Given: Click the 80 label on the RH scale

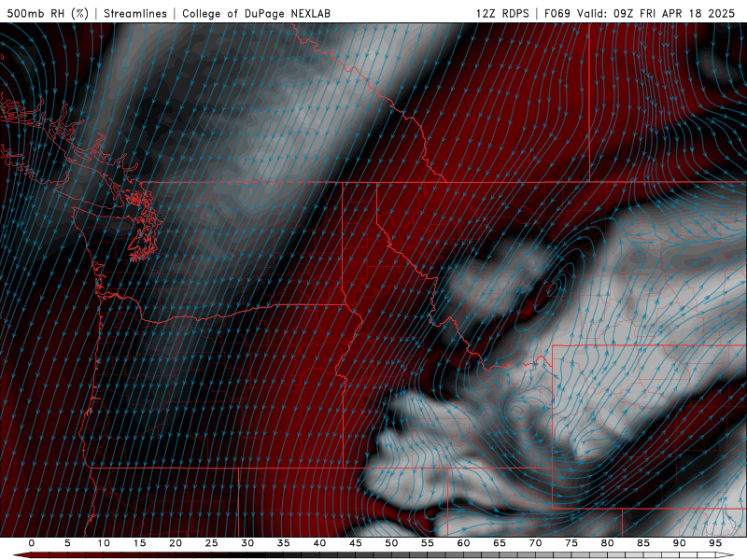Looking at the screenshot, I should (x=608, y=543).
